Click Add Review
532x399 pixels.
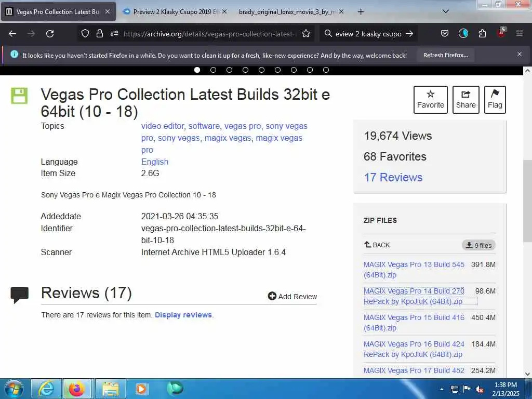click(292, 296)
